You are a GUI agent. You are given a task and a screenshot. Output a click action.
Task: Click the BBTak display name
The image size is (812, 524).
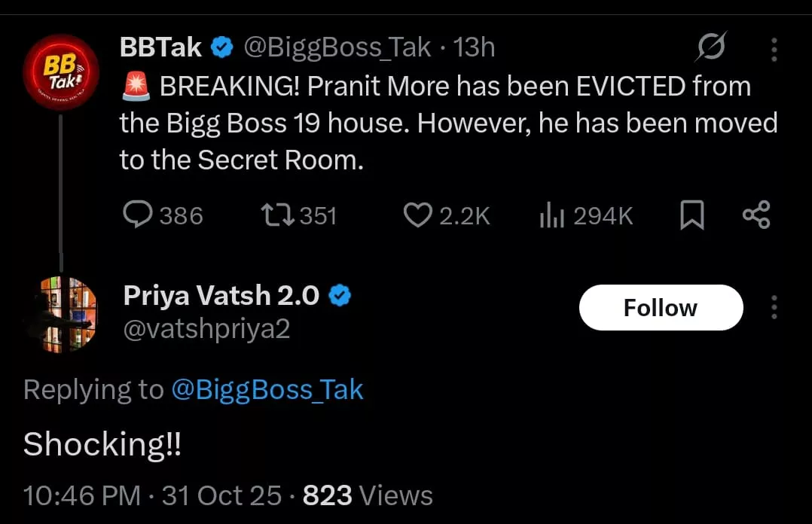coord(160,47)
